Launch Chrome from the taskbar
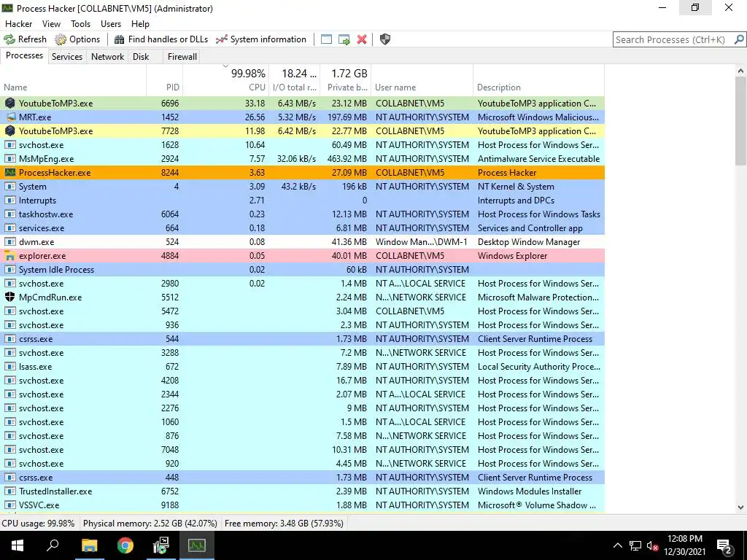747x560 pixels. click(125, 545)
